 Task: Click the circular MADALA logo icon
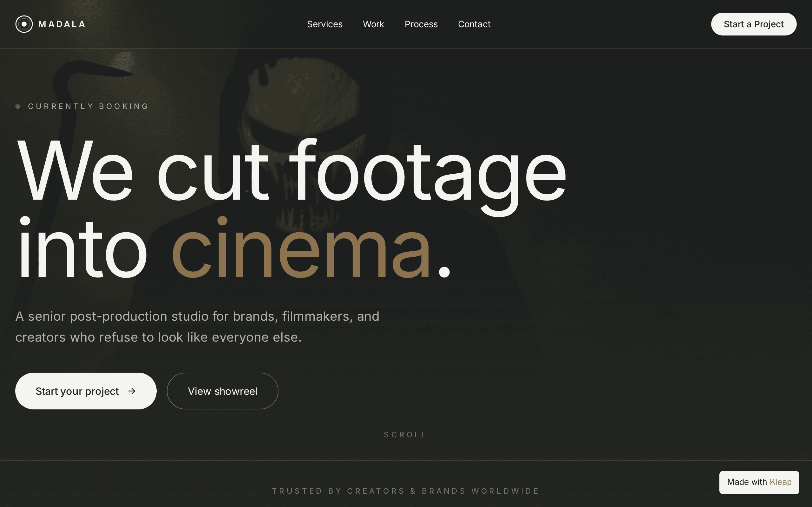[x=24, y=24]
